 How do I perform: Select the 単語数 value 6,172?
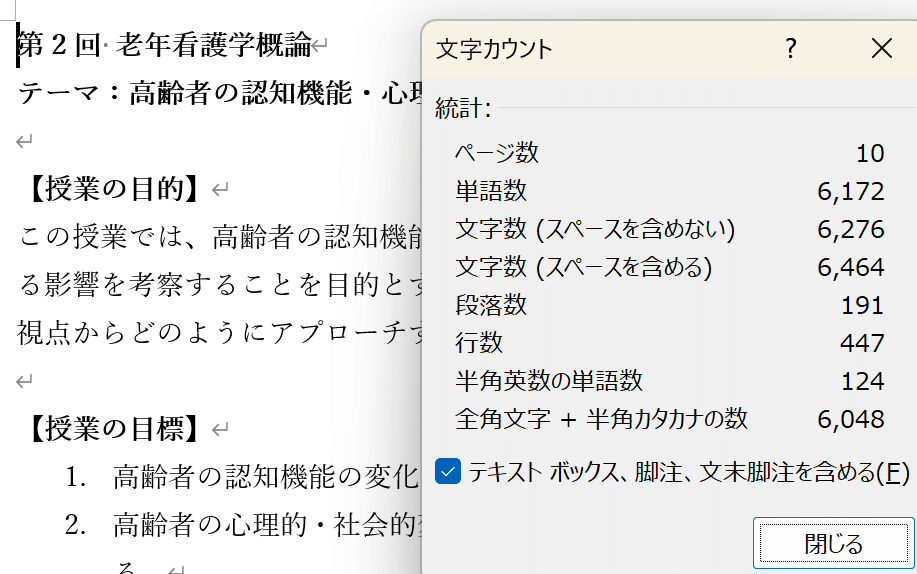(x=850, y=191)
